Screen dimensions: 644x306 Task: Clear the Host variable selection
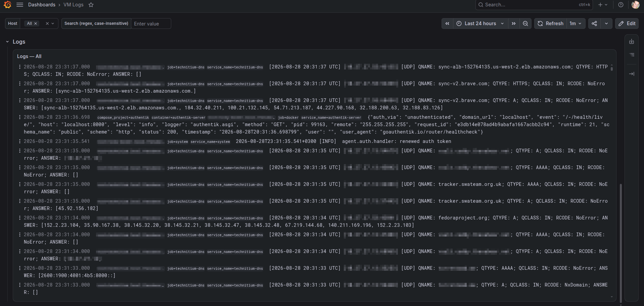[47, 23]
